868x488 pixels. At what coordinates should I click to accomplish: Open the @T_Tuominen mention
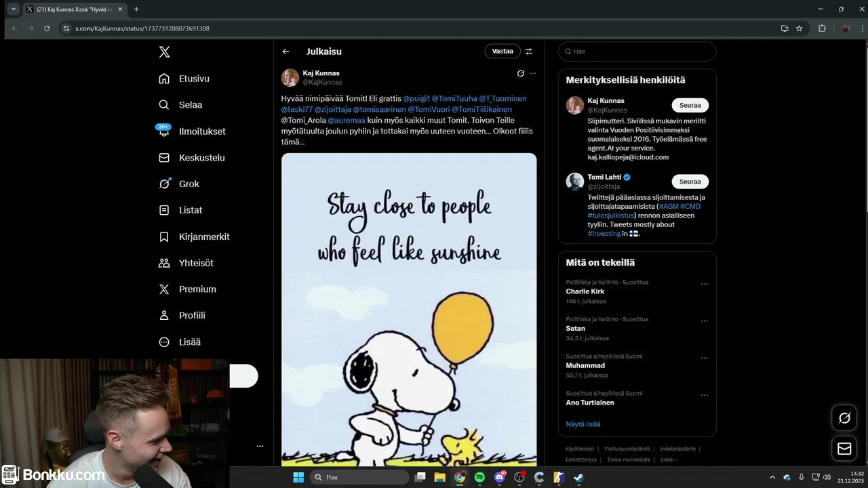point(502,99)
